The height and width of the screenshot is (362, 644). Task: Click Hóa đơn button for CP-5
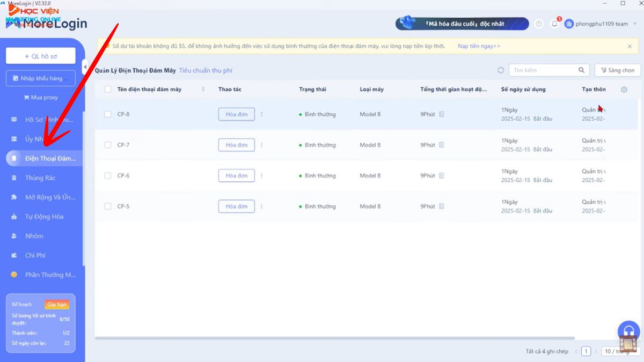tap(237, 206)
